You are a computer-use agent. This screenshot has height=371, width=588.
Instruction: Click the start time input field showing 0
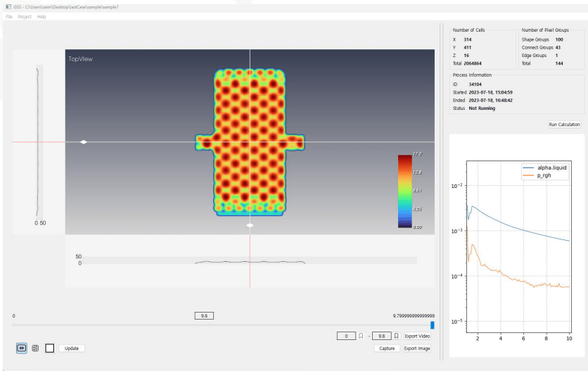click(x=346, y=337)
